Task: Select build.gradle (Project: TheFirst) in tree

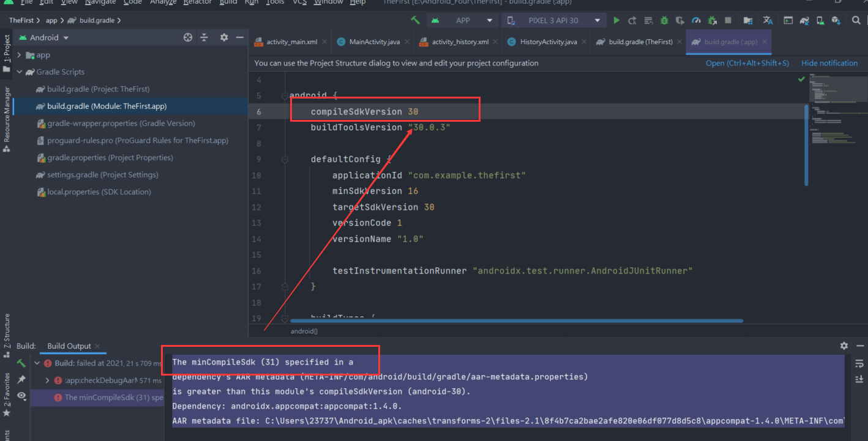Action: (98, 89)
